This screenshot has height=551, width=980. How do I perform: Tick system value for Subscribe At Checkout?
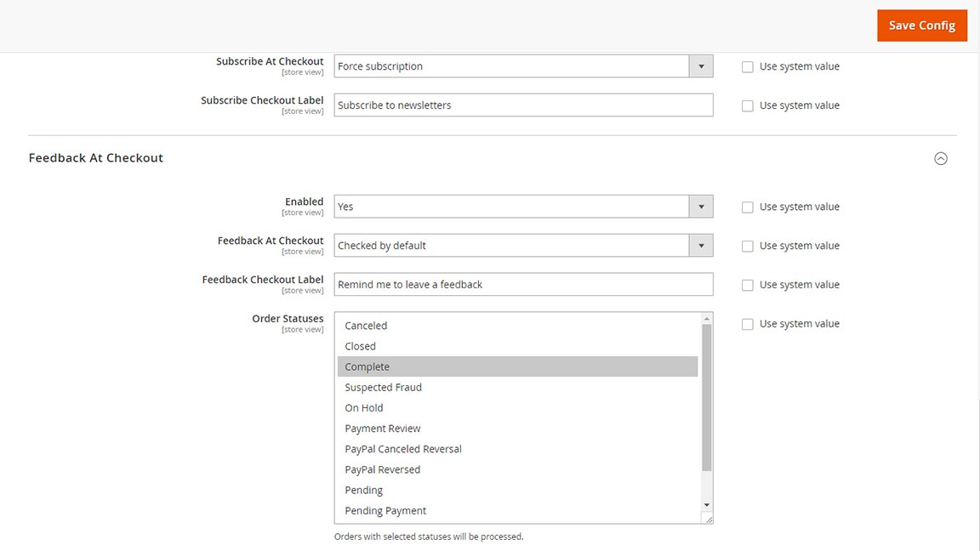(x=748, y=67)
